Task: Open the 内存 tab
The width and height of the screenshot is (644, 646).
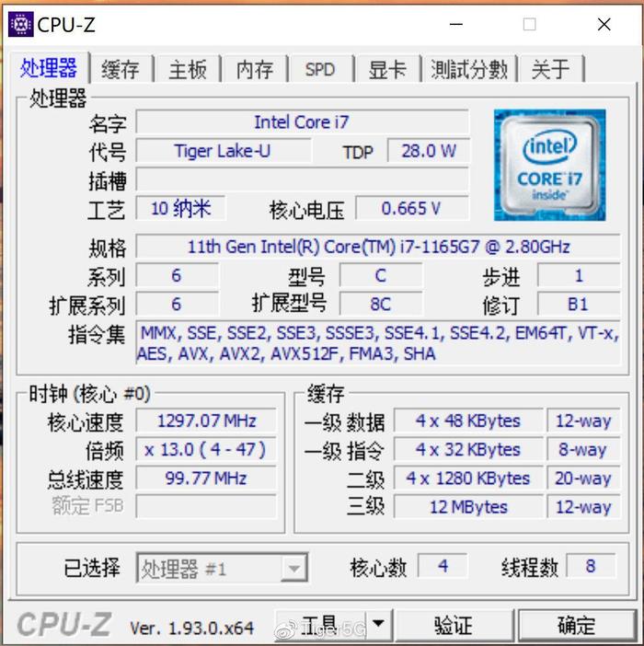Action: pyautogui.click(x=255, y=69)
